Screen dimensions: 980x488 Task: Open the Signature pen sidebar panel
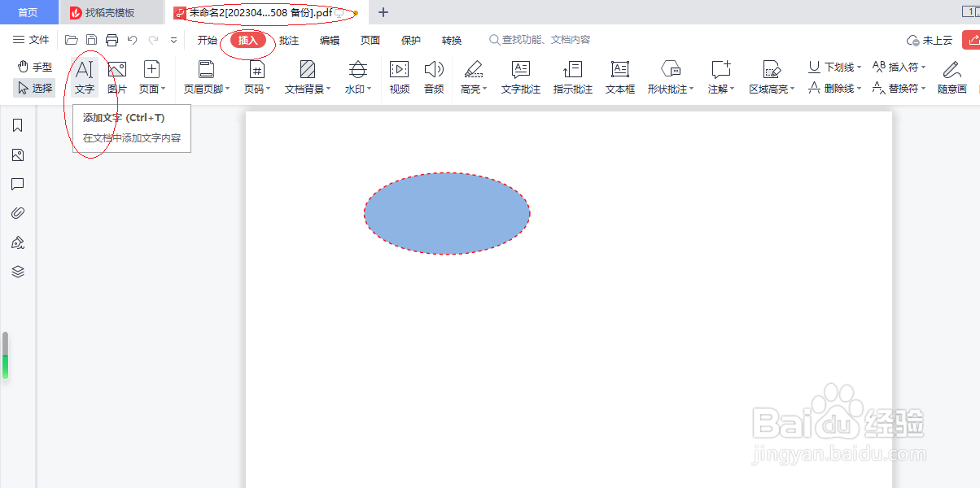click(18, 242)
